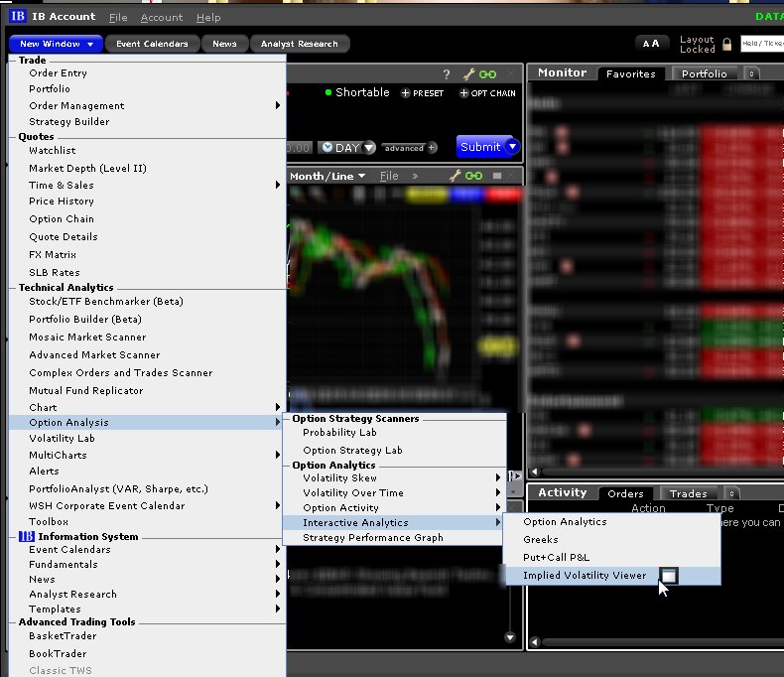This screenshot has width=784, height=677.
Task: Click Monitor panel horizontal scrollbar left arrow
Action: point(535,472)
